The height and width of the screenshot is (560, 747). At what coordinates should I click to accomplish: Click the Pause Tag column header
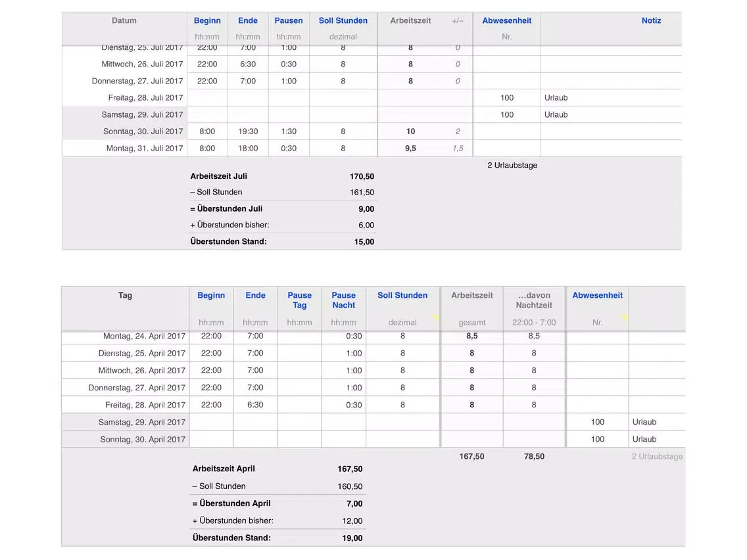[x=300, y=300]
